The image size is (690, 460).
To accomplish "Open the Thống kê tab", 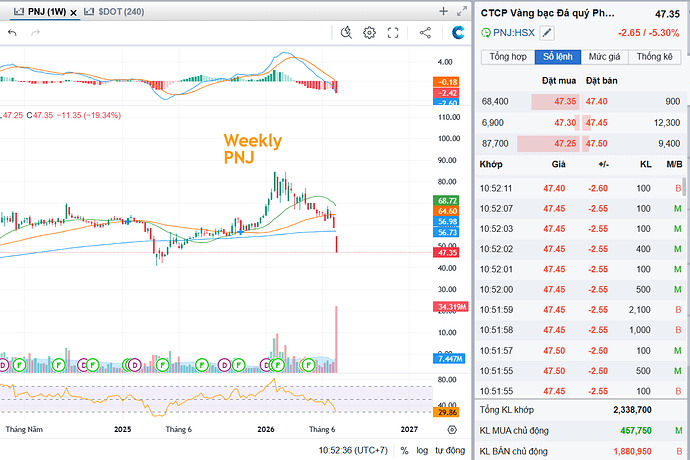I will 654,57.
